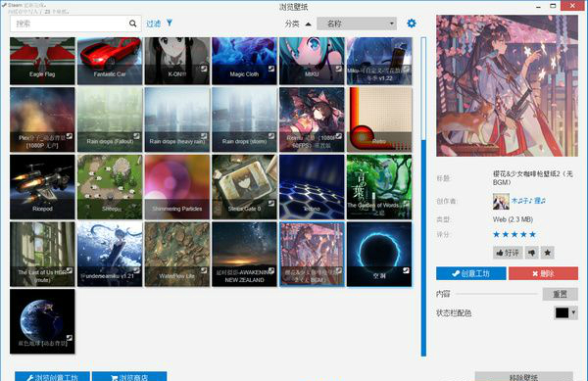
Task: Toggle the sort direction arrow
Action: tap(308, 24)
